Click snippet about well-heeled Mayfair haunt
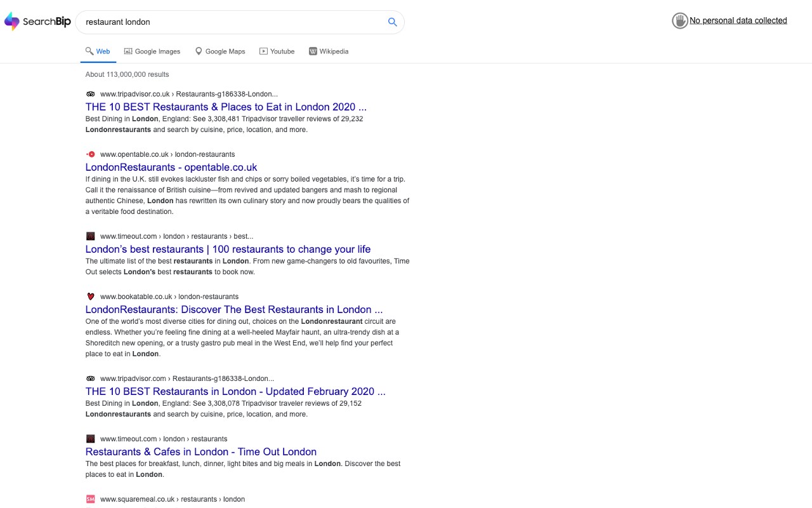This screenshot has width=812, height=508. coord(242,337)
